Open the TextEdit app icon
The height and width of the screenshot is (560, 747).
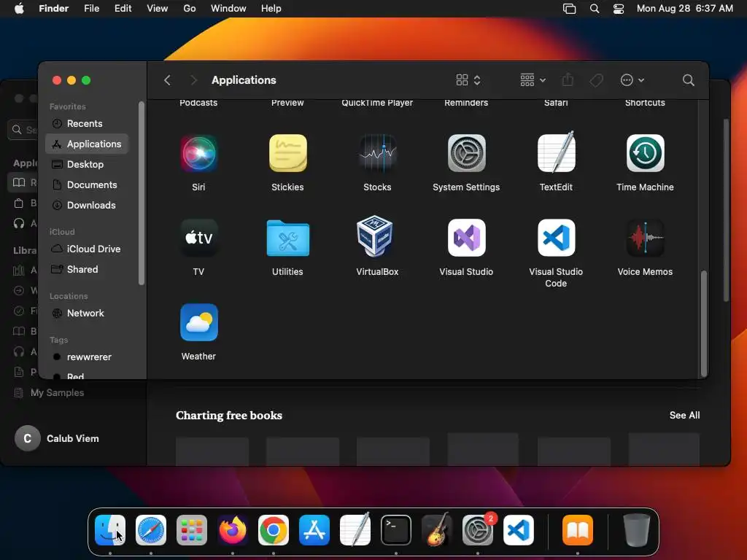[x=556, y=153]
